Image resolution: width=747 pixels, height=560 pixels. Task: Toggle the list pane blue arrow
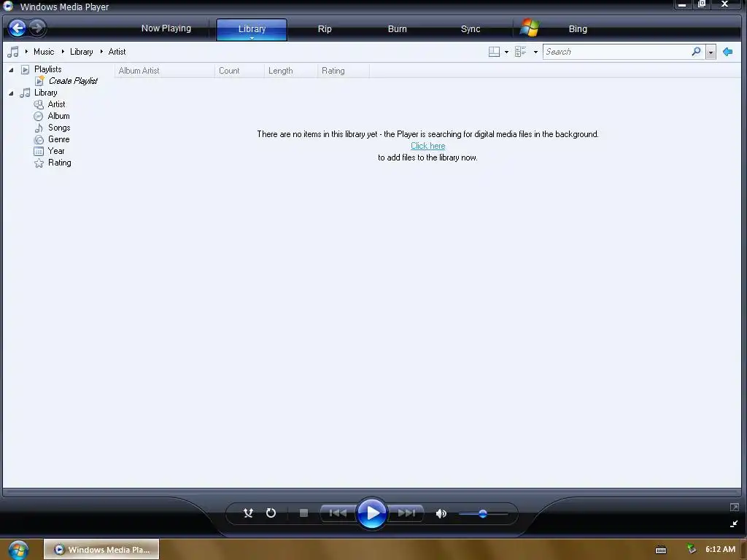point(727,52)
